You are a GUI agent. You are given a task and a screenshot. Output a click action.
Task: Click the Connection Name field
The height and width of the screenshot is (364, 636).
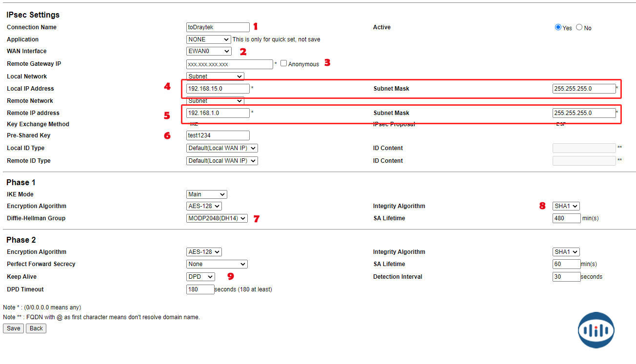tap(218, 27)
